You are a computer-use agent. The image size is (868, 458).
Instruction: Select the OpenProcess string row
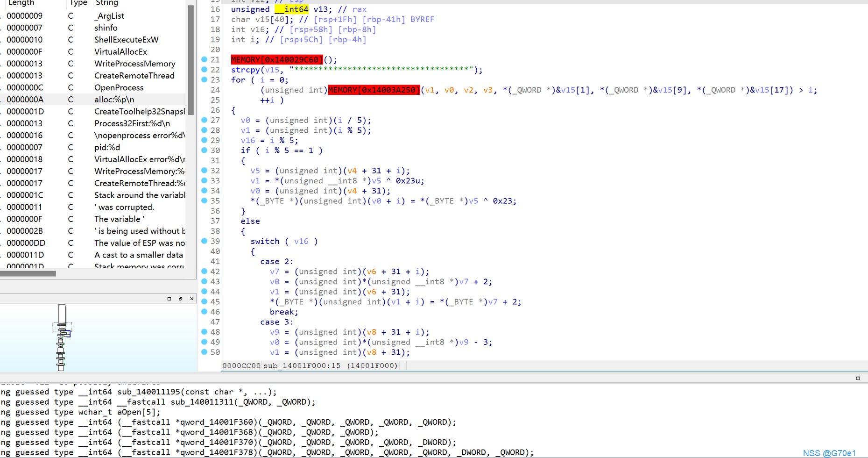coord(93,87)
